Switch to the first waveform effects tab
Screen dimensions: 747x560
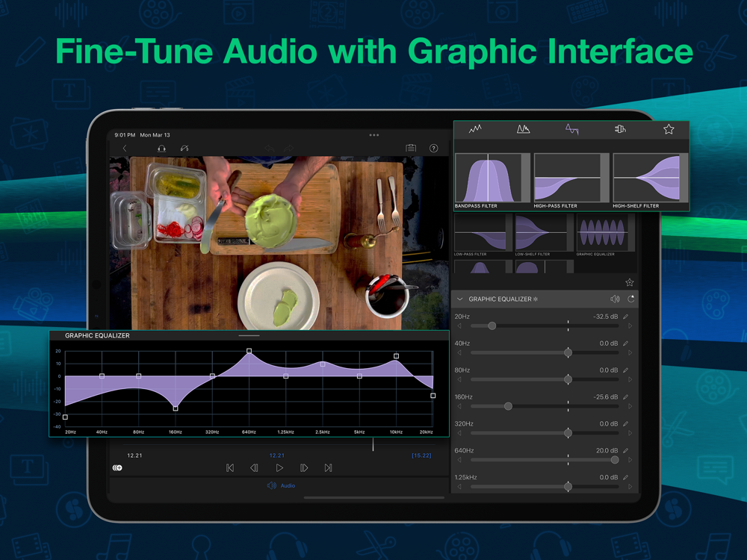475,129
